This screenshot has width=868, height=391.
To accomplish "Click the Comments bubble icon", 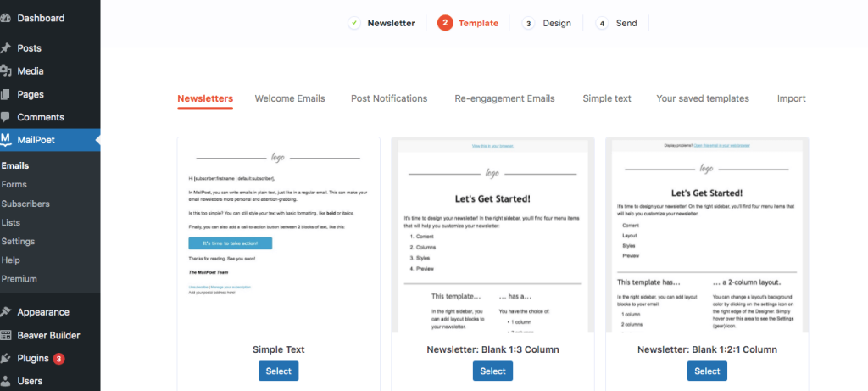I will pos(6,117).
